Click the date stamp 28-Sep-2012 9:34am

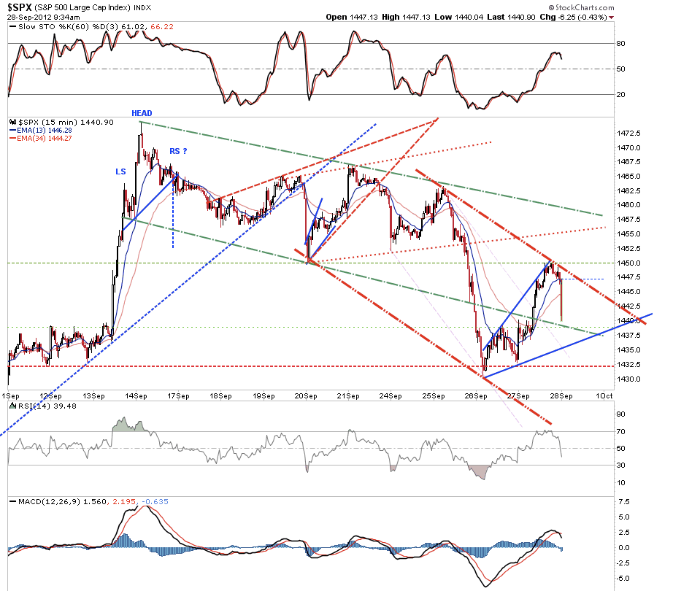pyautogui.click(x=43, y=18)
